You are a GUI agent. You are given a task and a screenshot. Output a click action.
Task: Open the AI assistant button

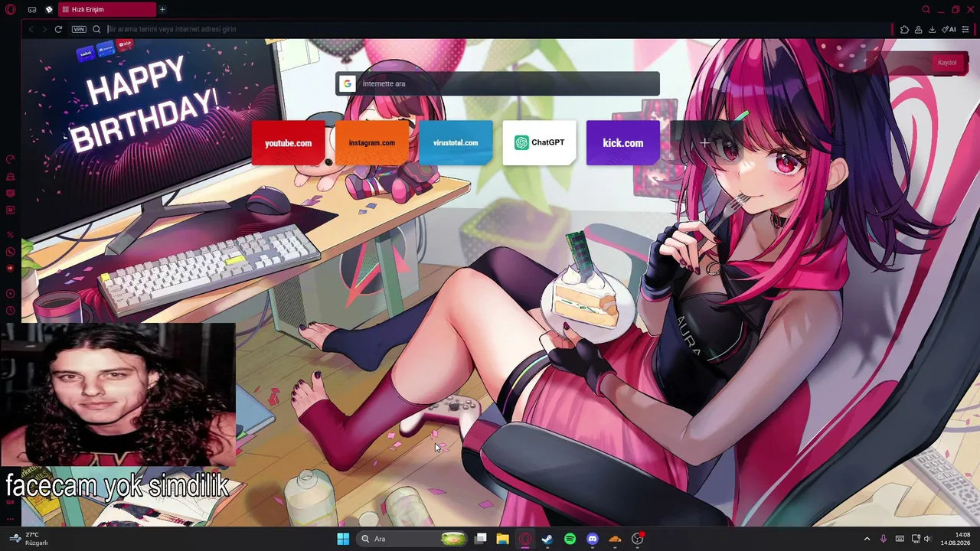point(949,29)
